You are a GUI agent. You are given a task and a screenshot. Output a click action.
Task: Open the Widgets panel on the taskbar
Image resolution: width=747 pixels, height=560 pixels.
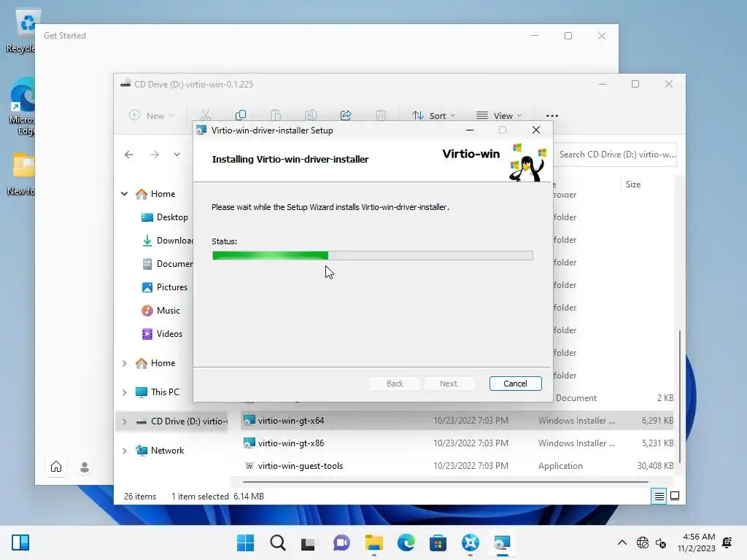click(x=20, y=542)
